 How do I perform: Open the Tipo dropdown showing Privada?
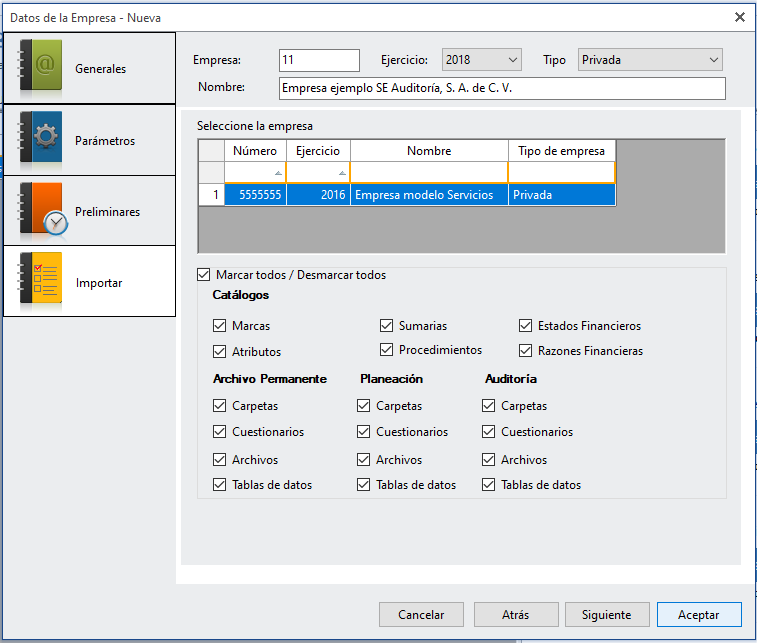pyautogui.click(x=713, y=60)
